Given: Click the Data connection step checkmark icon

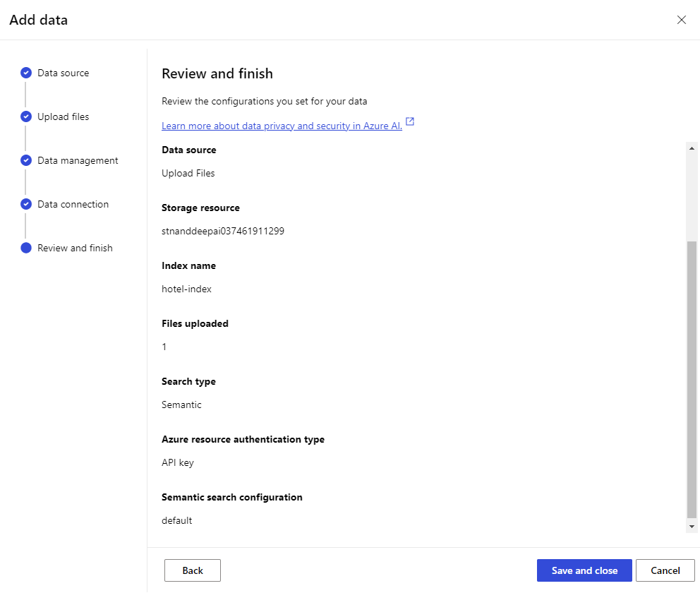Looking at the screenshot, I should point(26,204).
